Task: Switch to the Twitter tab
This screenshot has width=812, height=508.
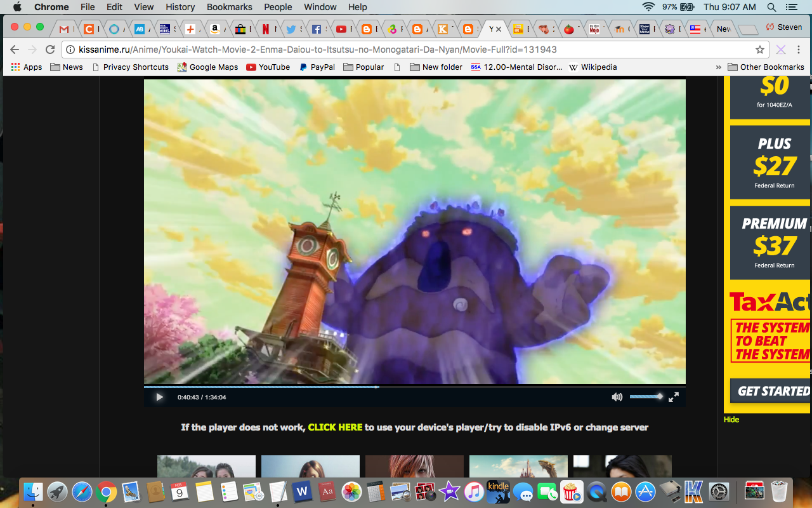Action: (x=292, y=29)
